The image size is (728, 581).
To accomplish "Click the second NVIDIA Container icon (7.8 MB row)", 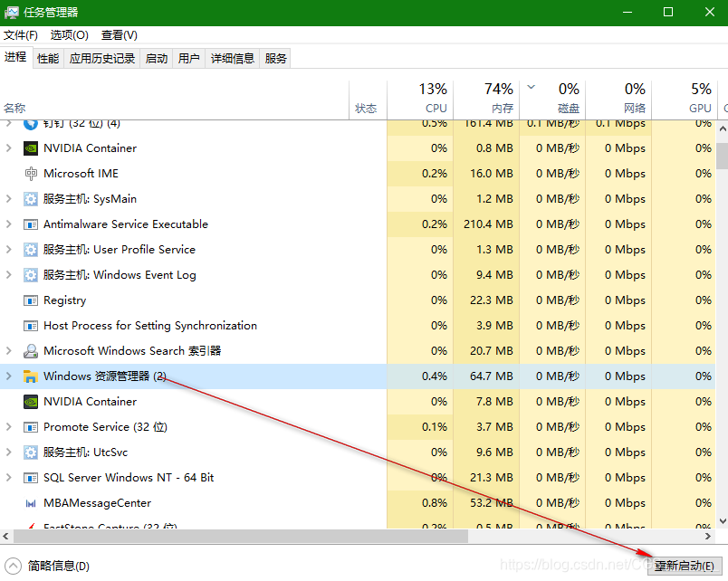I will coord(31,402).
